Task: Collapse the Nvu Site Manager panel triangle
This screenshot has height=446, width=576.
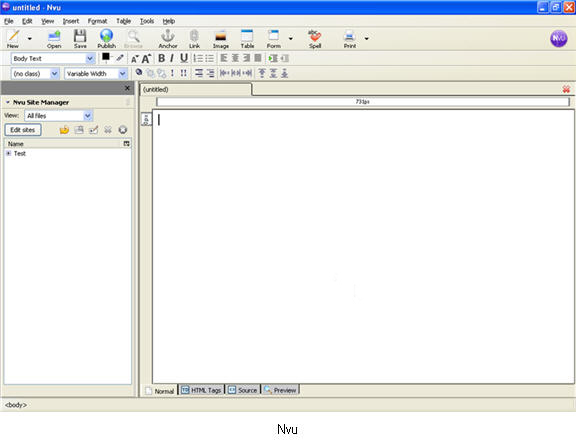Action: click(7, 102)
